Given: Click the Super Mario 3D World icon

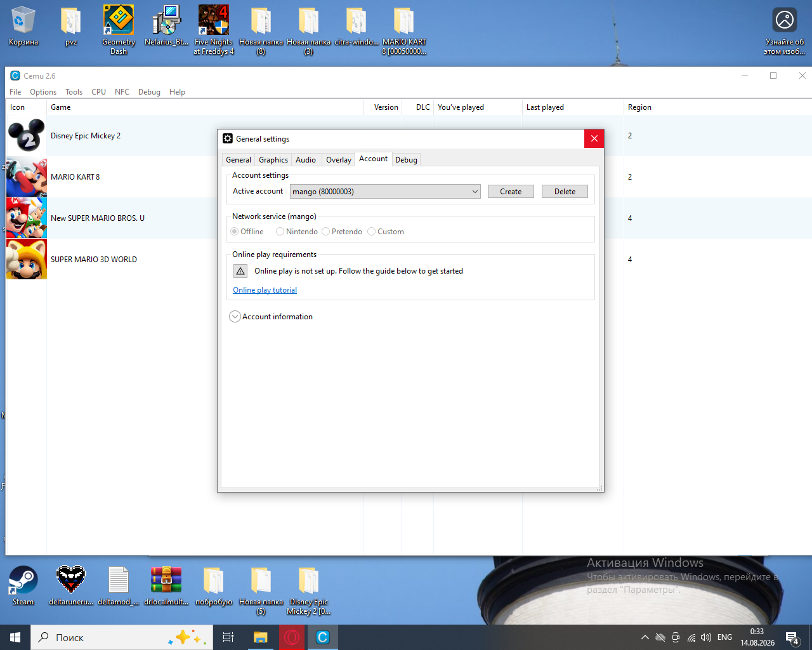Looking at the screenshot, I should point(26,259).
